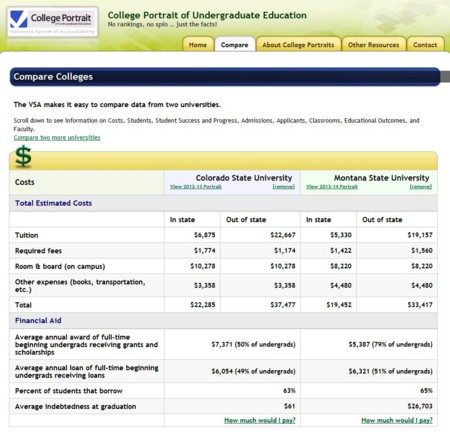Click Montana in-state tuition $5,330
The image size is (450, 432).
[x=341, y=235]
